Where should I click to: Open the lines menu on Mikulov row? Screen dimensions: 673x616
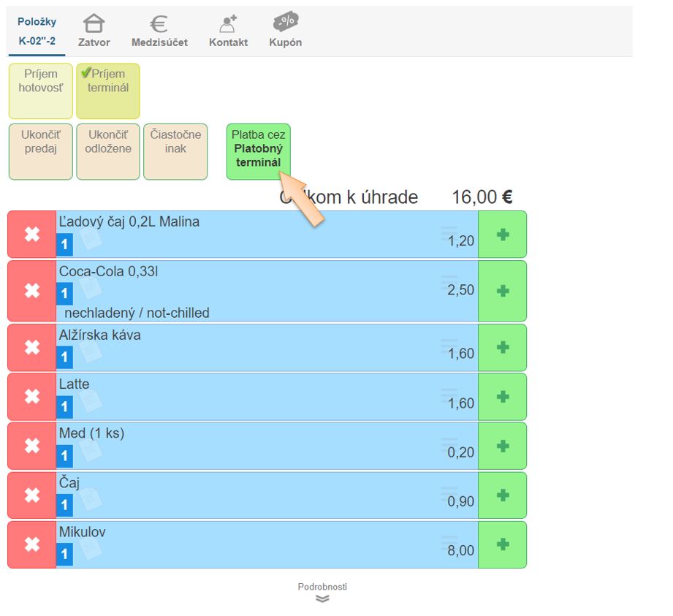pos(449,541)
